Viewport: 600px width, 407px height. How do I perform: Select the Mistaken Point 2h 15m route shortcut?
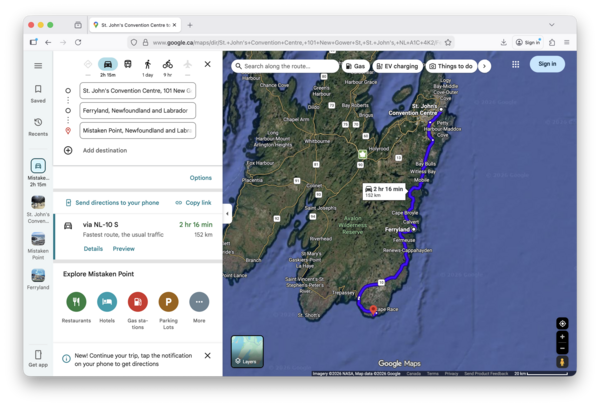pyautogui.click(x=38, y=173)
